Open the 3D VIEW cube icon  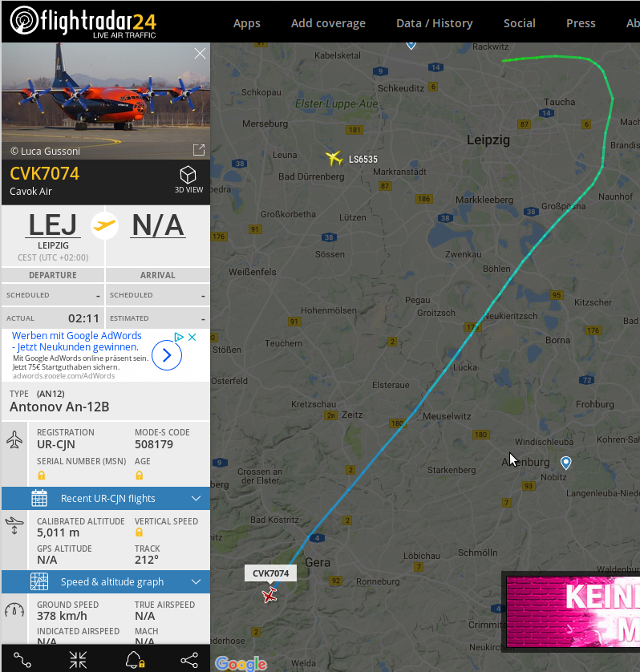(x=188, y=175)
